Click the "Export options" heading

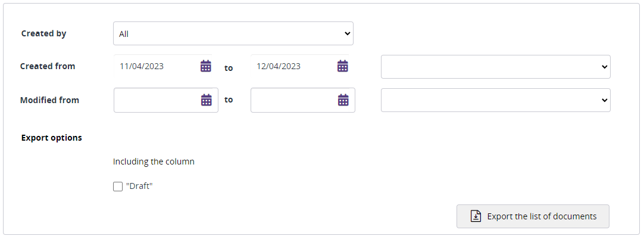coord(52,138)
